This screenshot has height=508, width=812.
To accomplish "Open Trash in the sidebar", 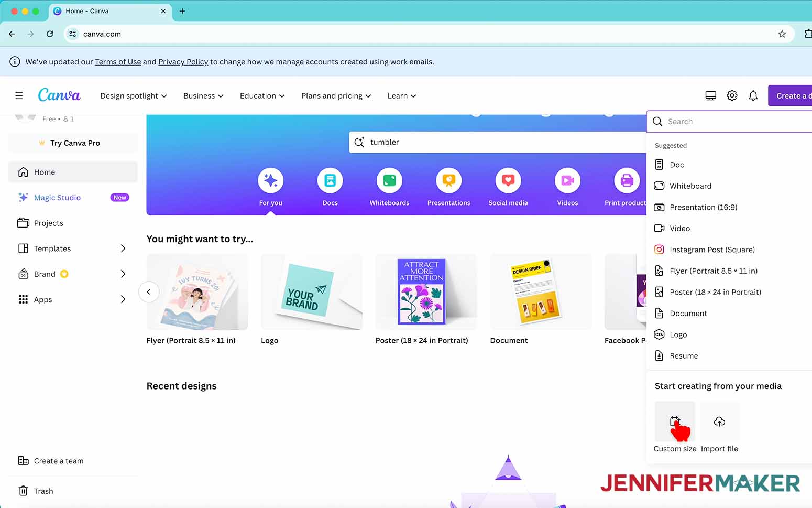I will (73, 491).
